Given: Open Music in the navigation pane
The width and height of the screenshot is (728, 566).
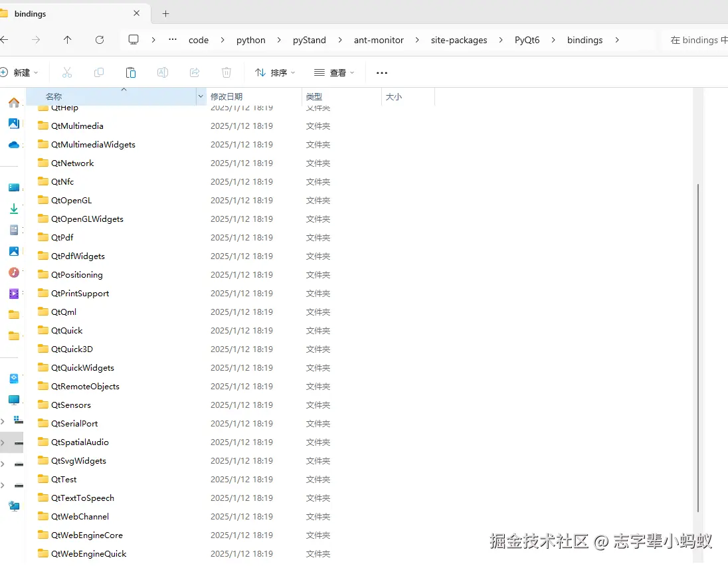Looking at the screenshot, I should pos(14,272).
